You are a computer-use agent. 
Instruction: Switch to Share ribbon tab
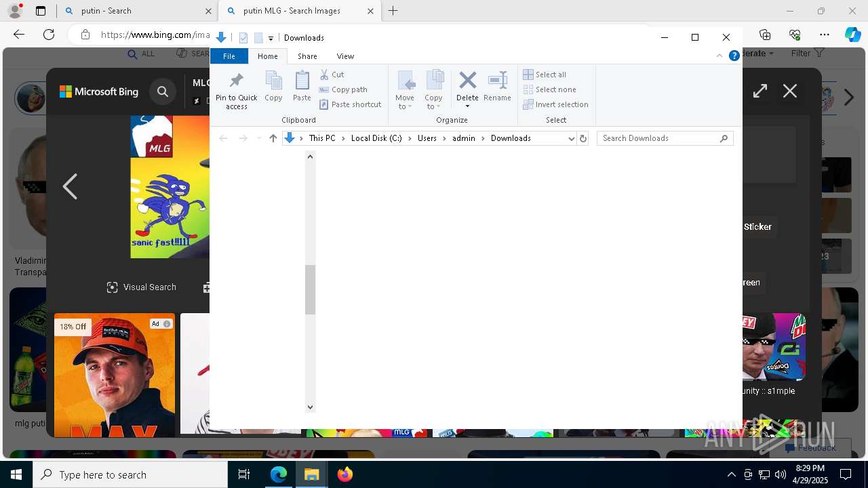click(307, 56)
